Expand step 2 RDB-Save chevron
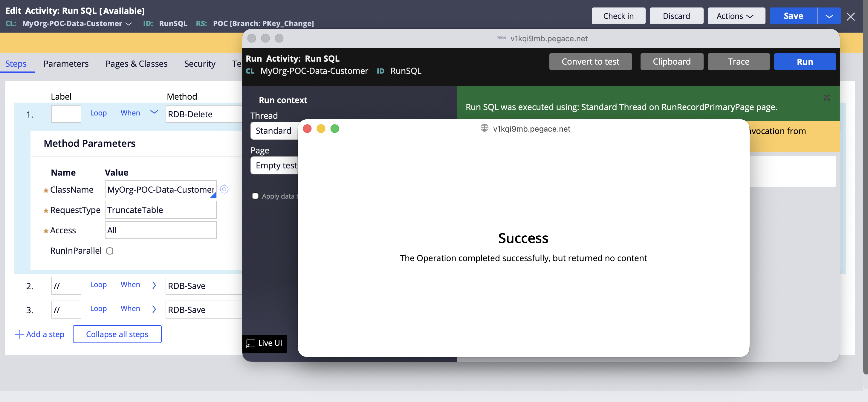The image size is (868, 402). point(154,285)
